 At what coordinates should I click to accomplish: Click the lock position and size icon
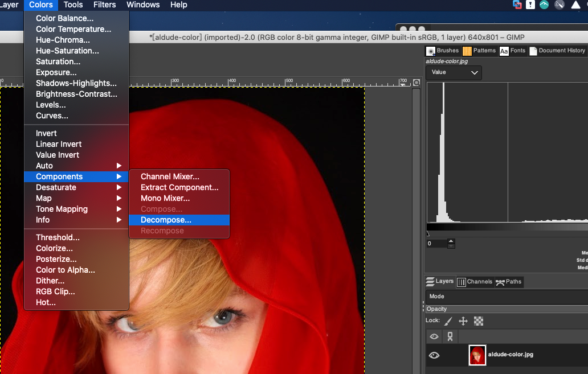[463, 321]
